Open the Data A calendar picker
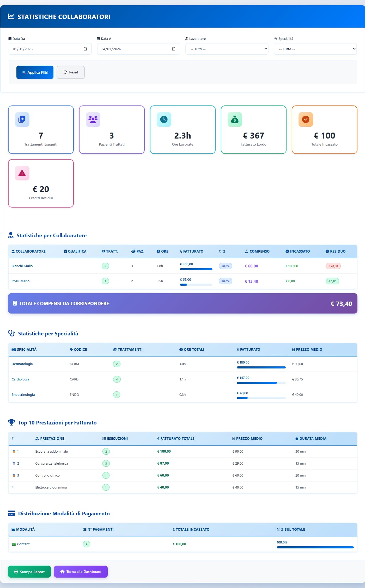Viewport: 365px width, 588px height. point(174,49)
